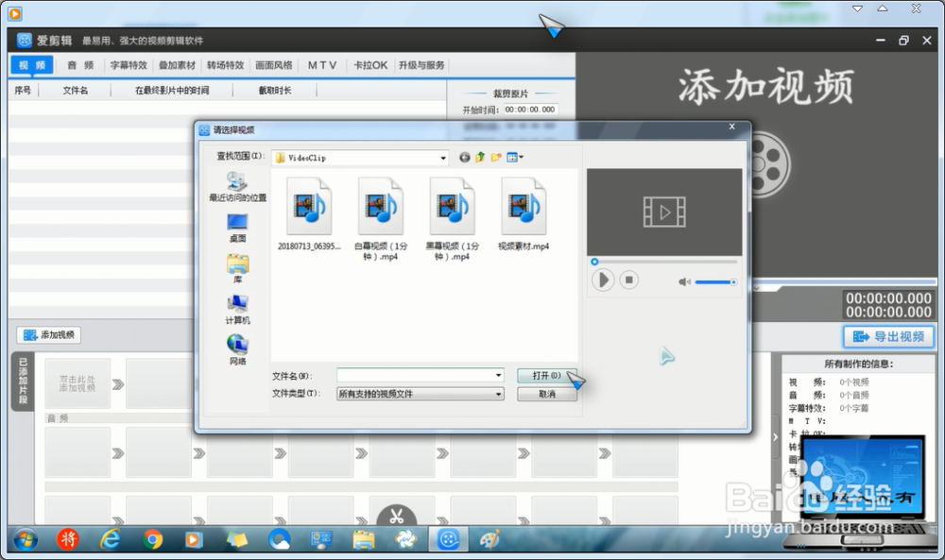Expand the VideoClip look-in dropdown
Screen dimensions: 945x560
click(442, 158)
